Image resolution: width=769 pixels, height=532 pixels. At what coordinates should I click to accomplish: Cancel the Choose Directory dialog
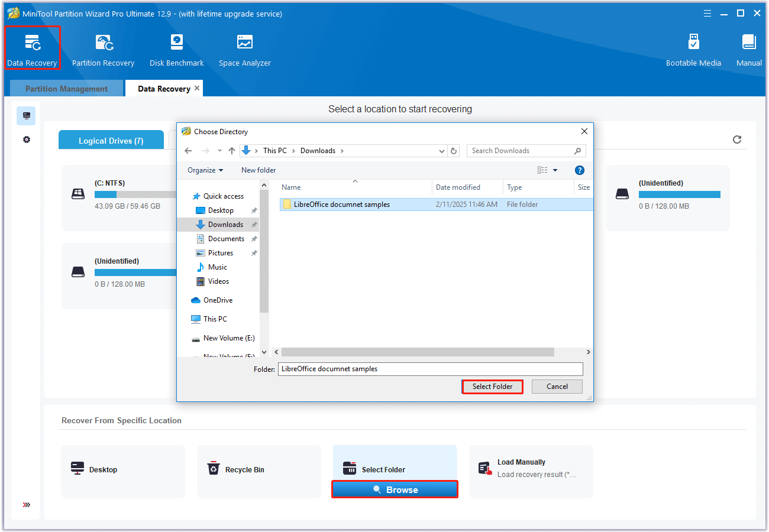557,387
